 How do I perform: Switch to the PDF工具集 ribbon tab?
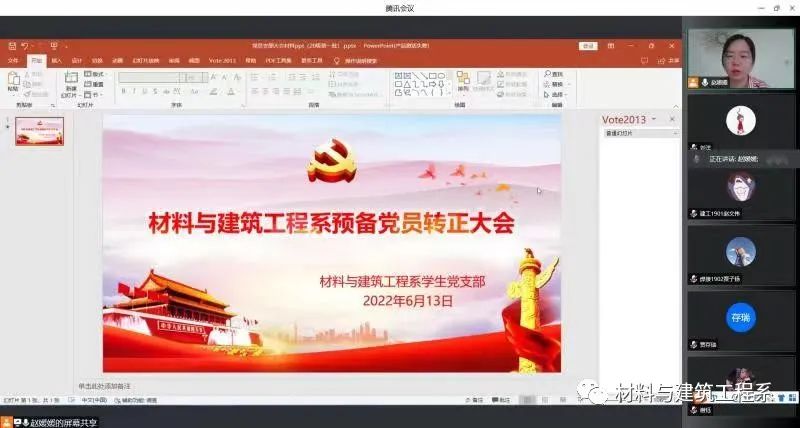279,61
